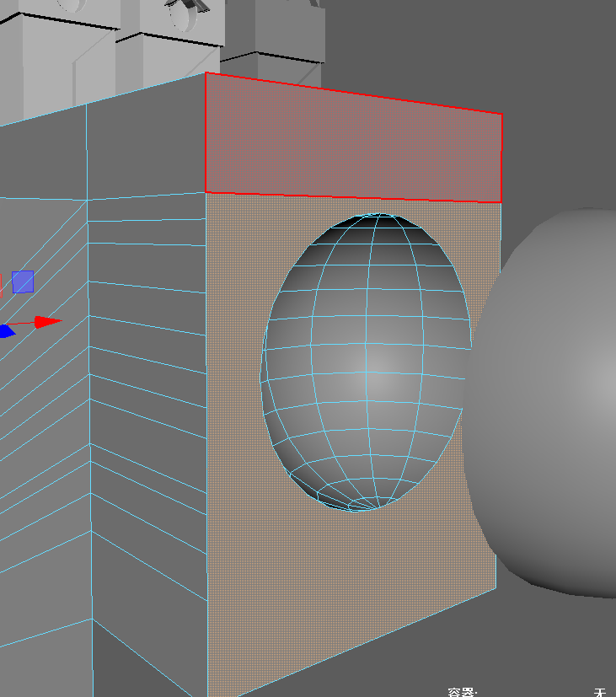The image size is (616, 697).
Task: Click the 容器 label at the bottom
Action: point(462,692)
